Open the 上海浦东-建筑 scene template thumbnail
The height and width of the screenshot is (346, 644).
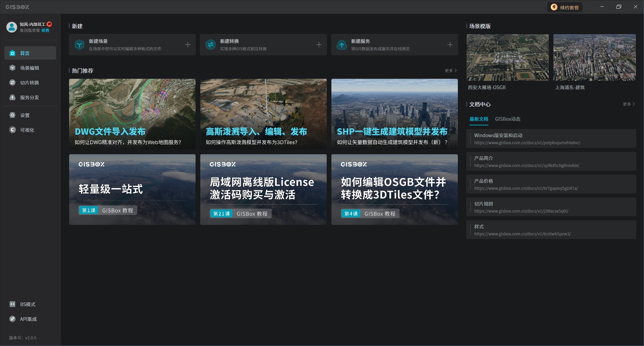[x=594, y=57]
